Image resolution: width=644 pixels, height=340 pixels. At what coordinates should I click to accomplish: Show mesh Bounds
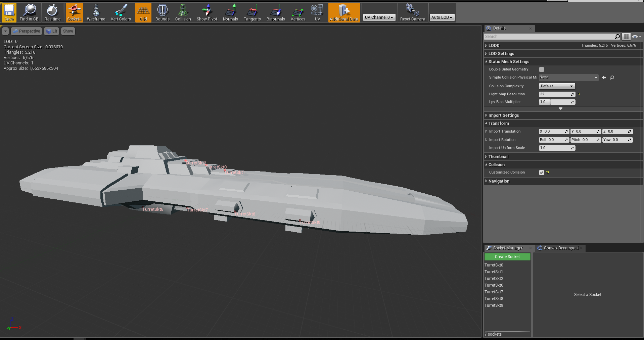(163, 13)
